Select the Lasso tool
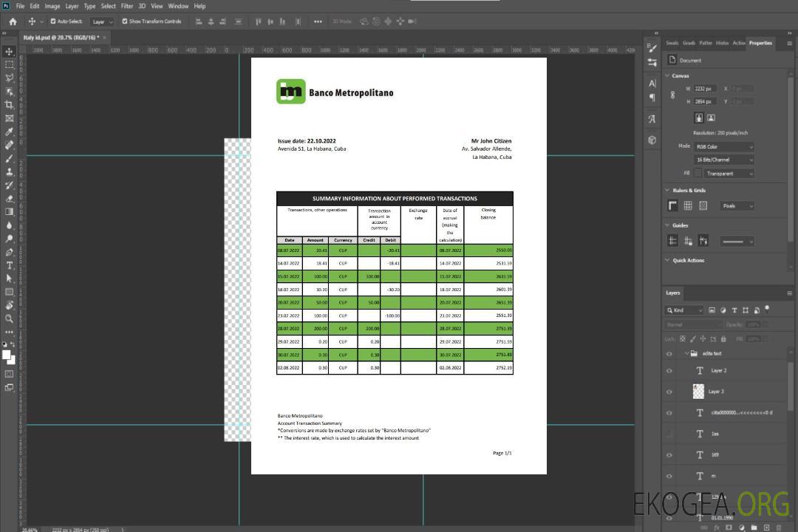 click(9, 78)
